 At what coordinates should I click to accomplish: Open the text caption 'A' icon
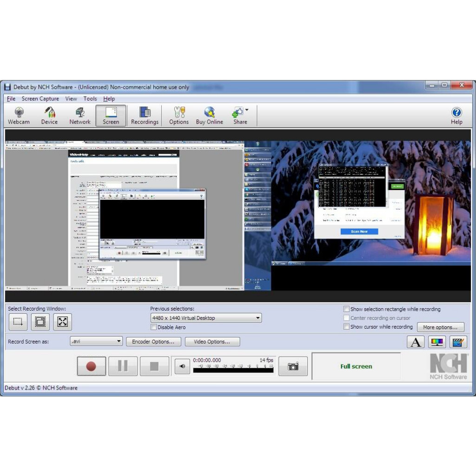point(416,342)
